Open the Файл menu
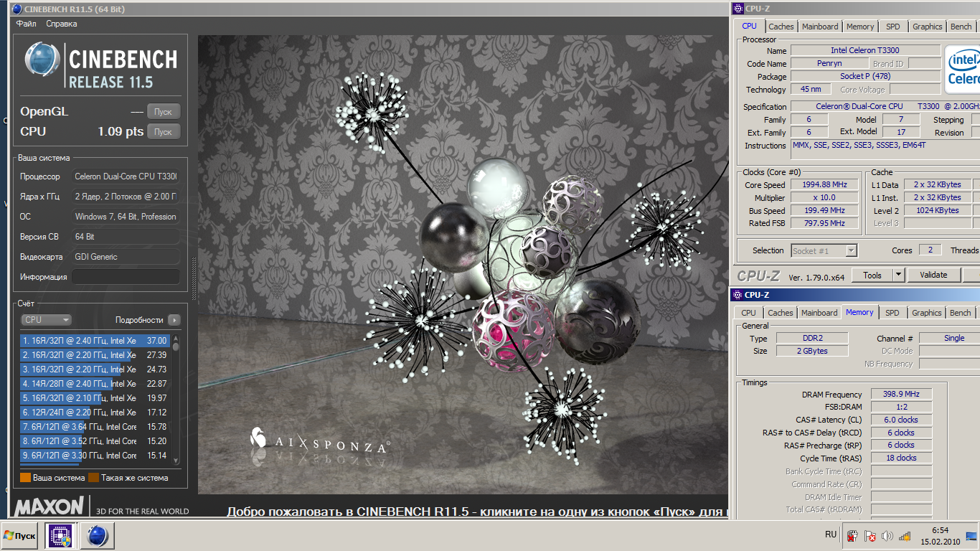980x551 pixels. (x=27, y=24)
